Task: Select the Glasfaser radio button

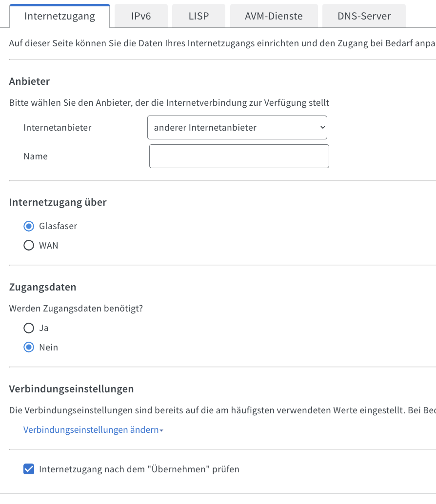Action: pyautogui.click(x=29, y=226)
